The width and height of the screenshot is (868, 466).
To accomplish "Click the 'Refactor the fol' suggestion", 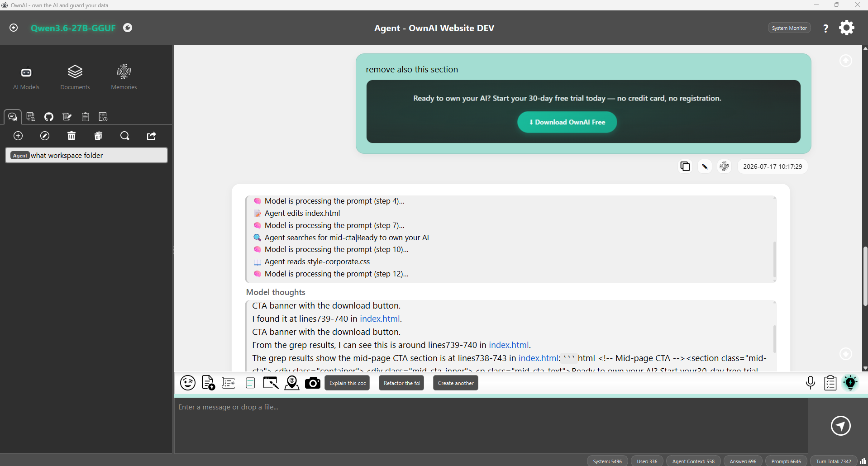I will pyautogui.click(x=401, y=383).
